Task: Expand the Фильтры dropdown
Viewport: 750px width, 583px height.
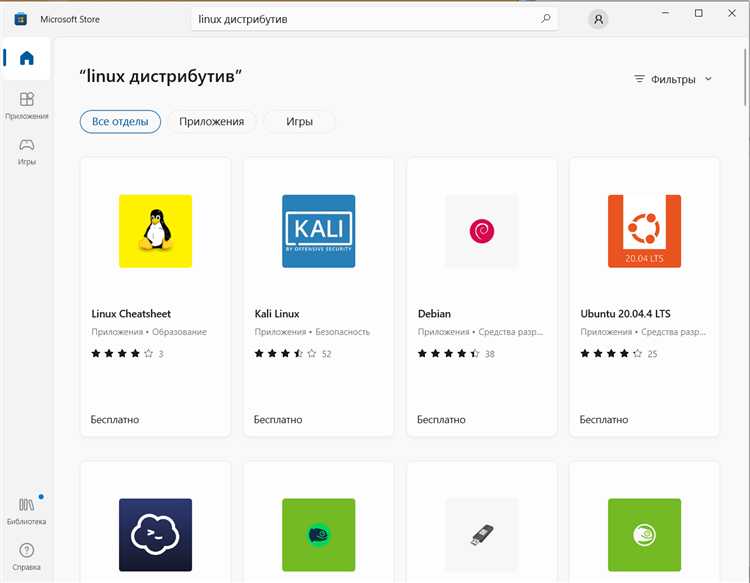Action: (673, 79)
